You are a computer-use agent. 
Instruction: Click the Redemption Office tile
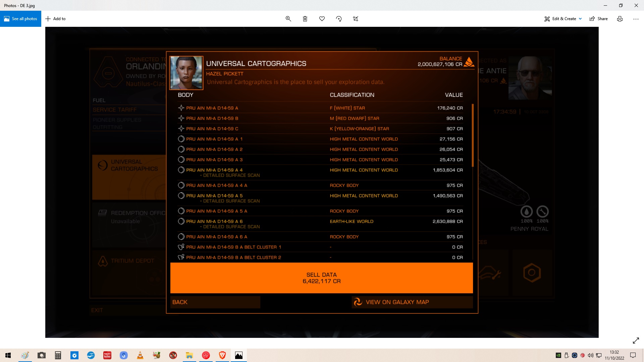click(x=129, y=225)
